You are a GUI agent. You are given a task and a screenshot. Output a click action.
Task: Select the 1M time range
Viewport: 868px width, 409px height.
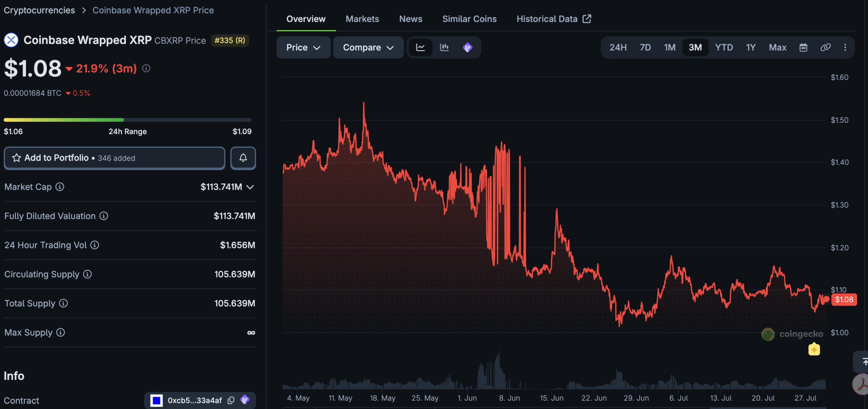click(670, 47)
